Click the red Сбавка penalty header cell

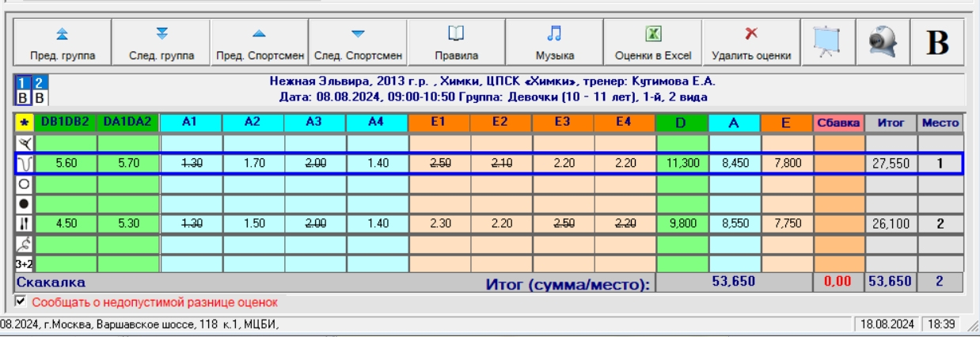838,123
